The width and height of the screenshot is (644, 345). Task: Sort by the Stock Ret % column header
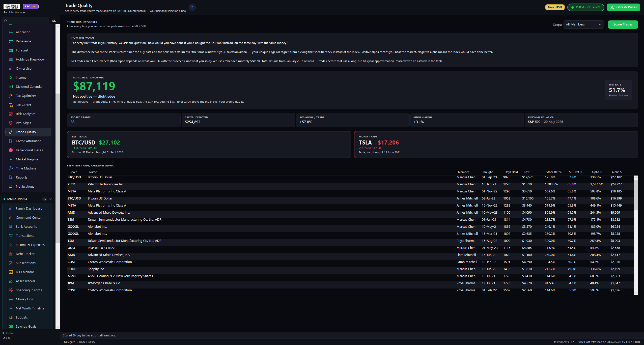554,172
